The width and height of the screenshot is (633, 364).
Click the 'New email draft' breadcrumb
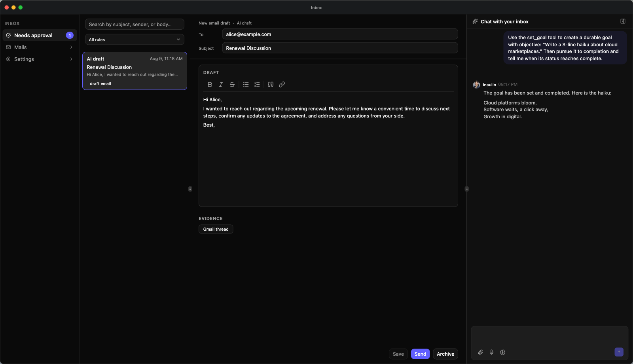(x=214, y=23)
